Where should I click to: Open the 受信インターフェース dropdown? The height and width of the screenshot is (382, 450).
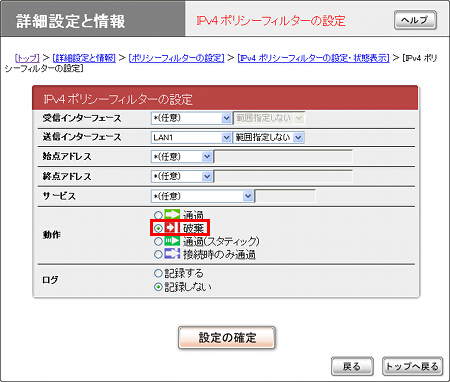(191, 118)
